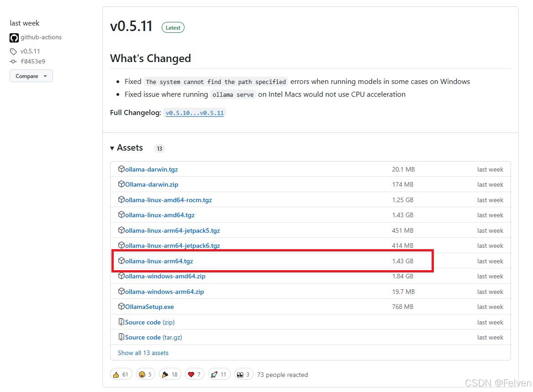The image size is (533, 392).
Task: Download ollama-windows-arm64.zip
Action: pyautogui.click(x=164, y=292)
